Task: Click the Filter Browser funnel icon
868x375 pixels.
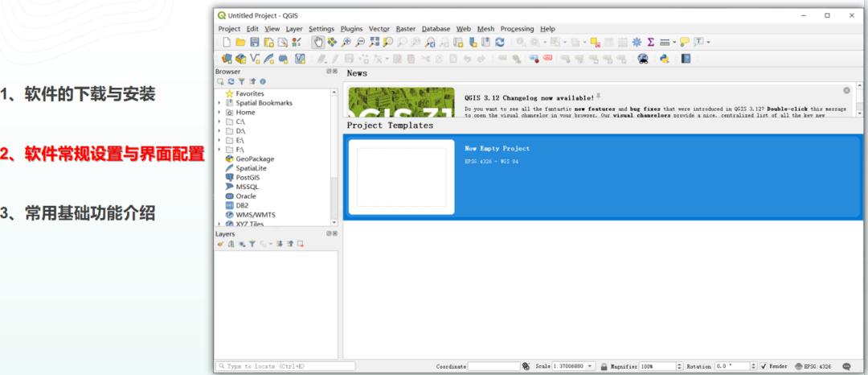Action: [x=241, y=81]
